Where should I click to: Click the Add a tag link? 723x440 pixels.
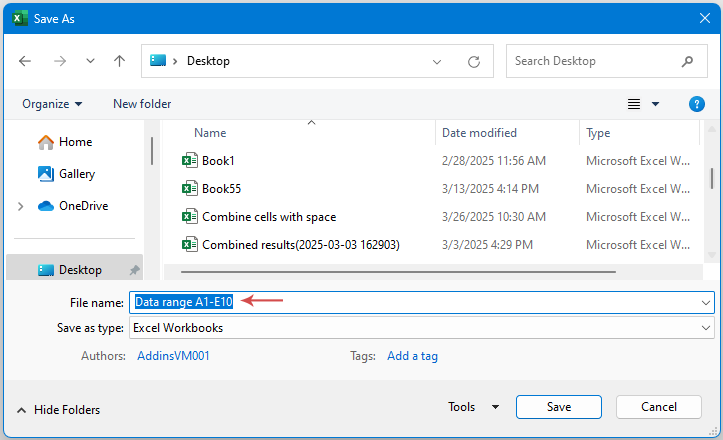click(412, 356)
